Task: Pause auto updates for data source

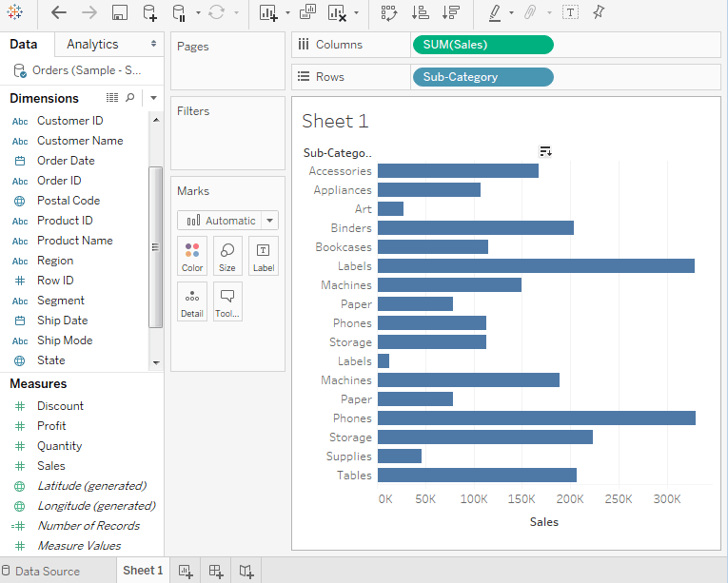Action: click(179, 12)
